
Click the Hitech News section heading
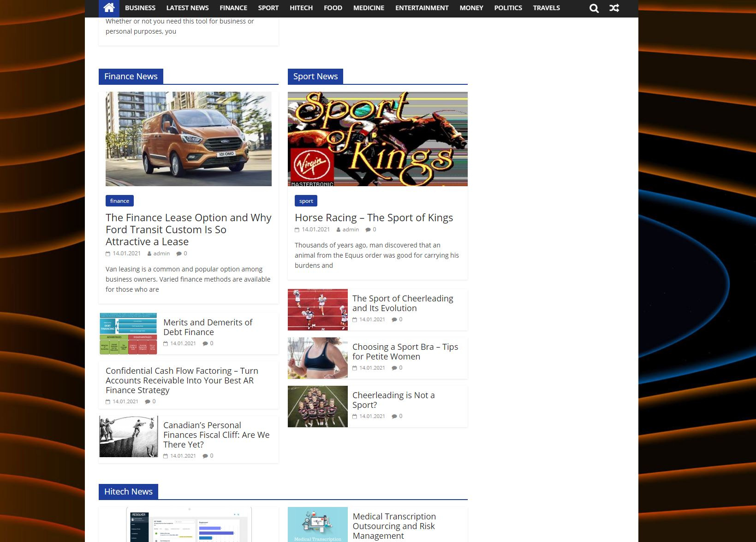point(128,492)
